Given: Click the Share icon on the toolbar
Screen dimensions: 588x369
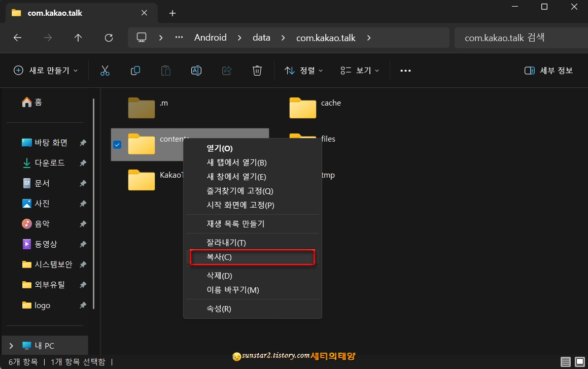Looking at the screenshot, I should tap(227, 71).
